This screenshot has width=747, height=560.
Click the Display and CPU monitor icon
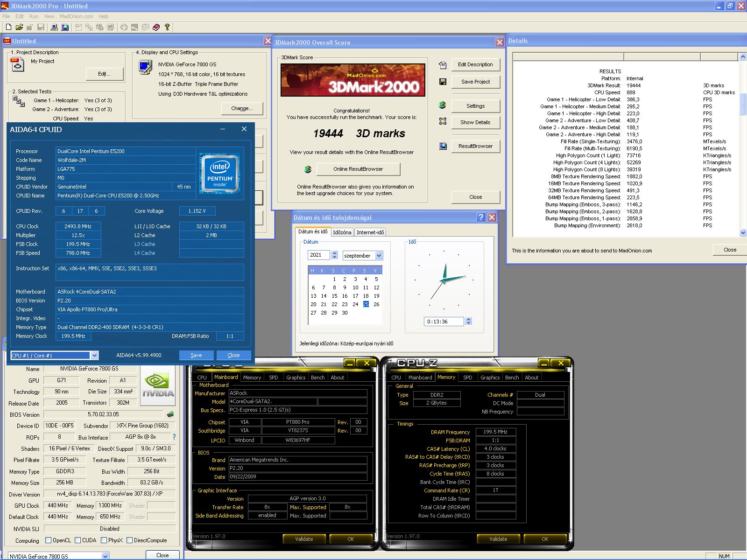pyautogui.click(x=145, y=68)
